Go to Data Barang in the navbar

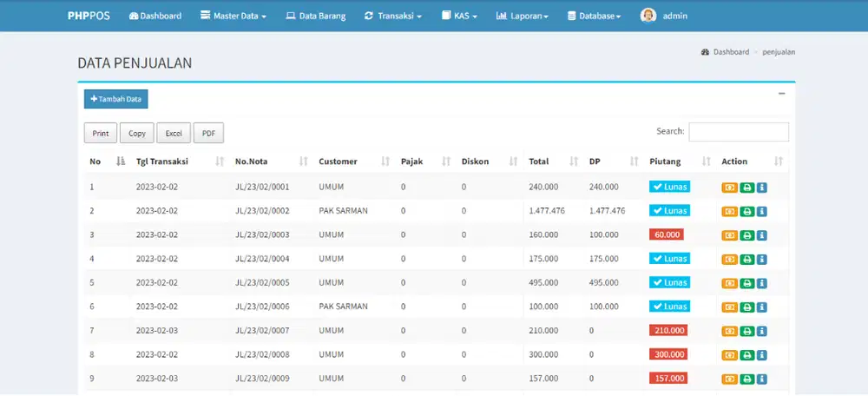(x=315, y=16)
